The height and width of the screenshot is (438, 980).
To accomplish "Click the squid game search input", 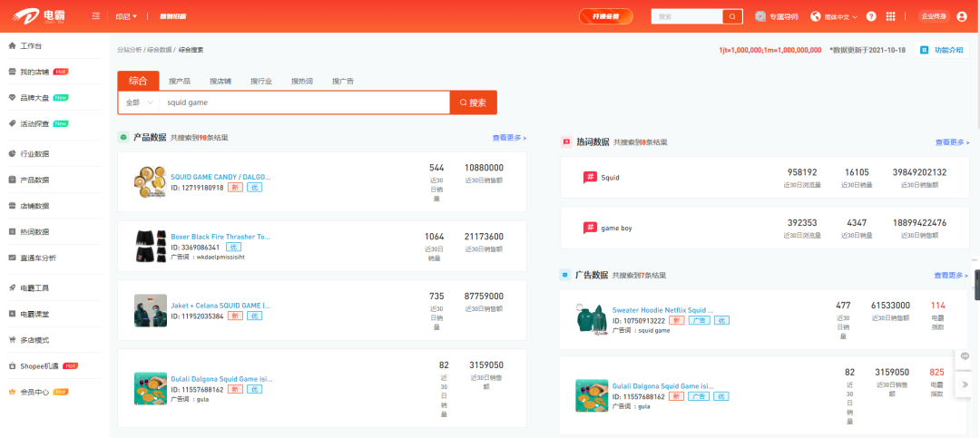I will tap(304, 102).
